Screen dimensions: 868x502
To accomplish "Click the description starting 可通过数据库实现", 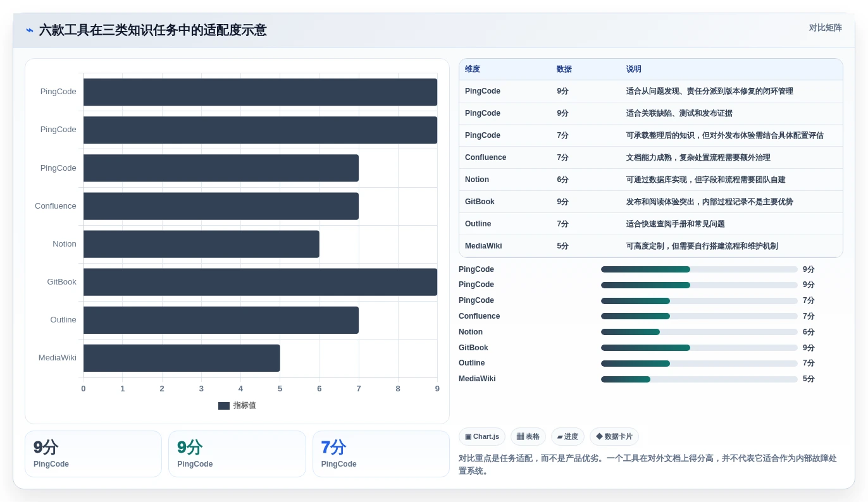I will coord(706,180).
